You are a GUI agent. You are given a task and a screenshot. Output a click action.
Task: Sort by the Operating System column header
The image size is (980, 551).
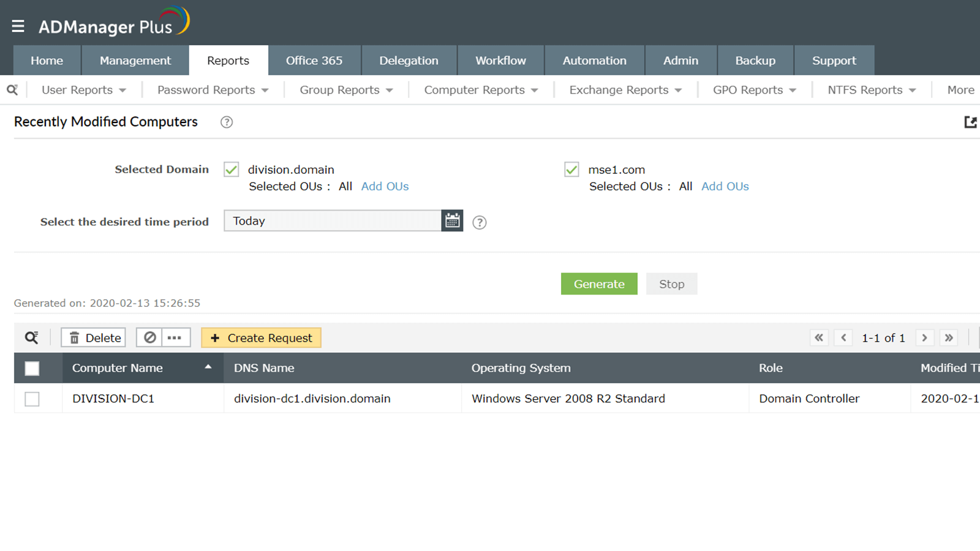tap(521, 368)
